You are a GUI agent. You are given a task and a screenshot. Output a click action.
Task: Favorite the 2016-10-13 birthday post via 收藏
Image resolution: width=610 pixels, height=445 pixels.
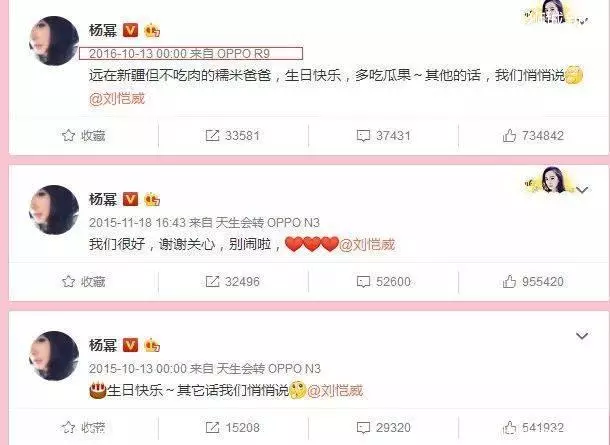click(x=84, y=136)
